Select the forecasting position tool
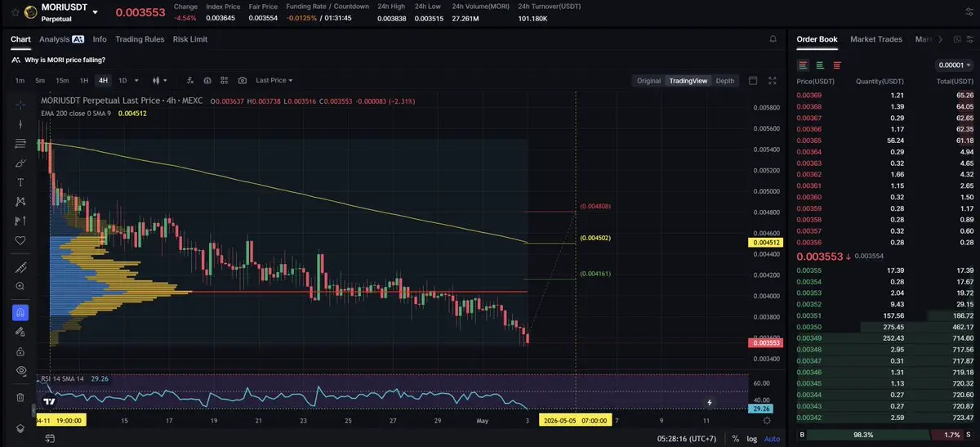The height and width of the screenshot is (447, 980). pyautogui.click(x=20, y=221)
